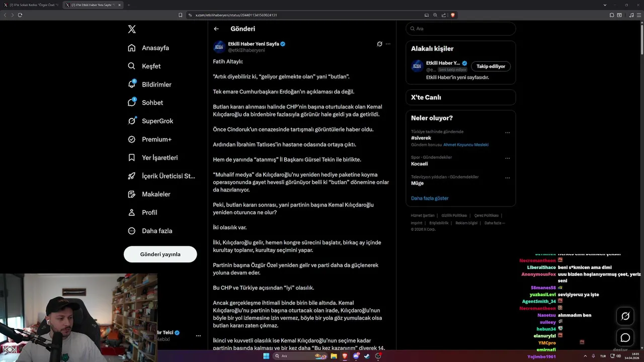Screen dimensions: 644x362
Task: Click taskbar volume speaker icon
Action: tap(618, 356)
